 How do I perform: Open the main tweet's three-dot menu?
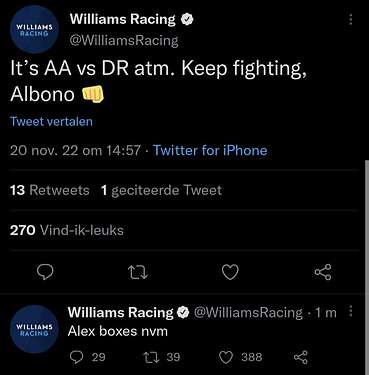(x=350, y=19)
